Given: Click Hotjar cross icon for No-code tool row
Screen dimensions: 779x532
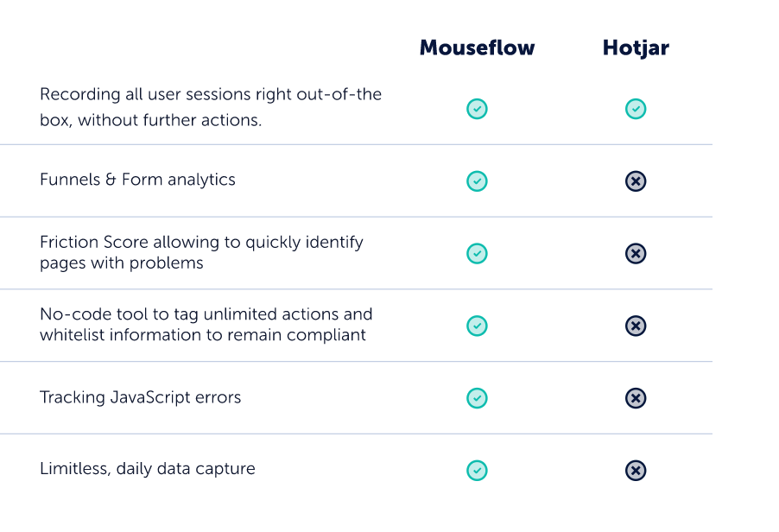Looking at the screenshot, I should 636,326.
